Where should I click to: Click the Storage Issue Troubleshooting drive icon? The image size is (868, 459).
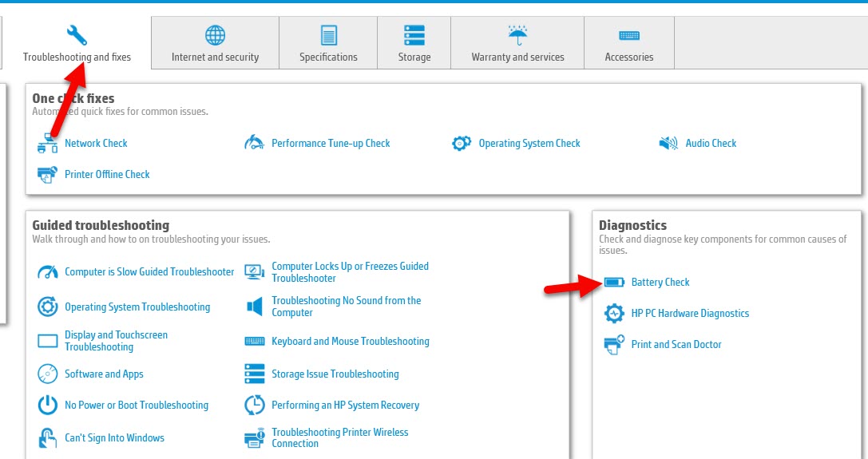(x=255, y=374)
